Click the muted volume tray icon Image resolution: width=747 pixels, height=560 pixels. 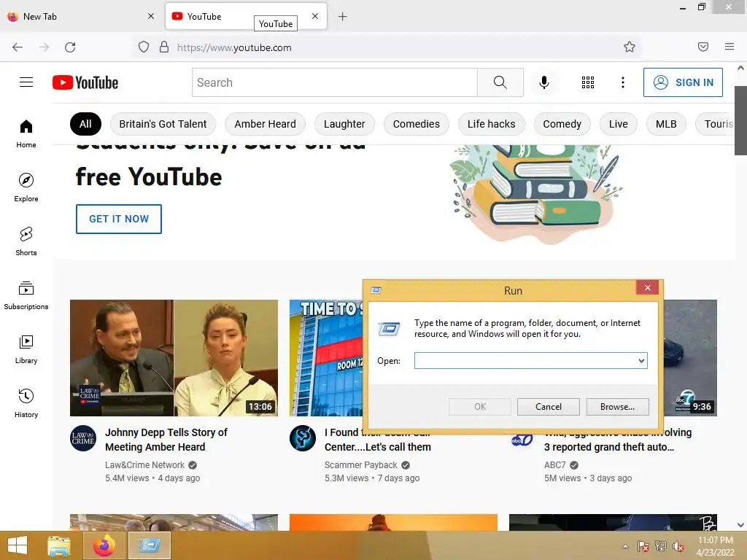click(678, 547)
